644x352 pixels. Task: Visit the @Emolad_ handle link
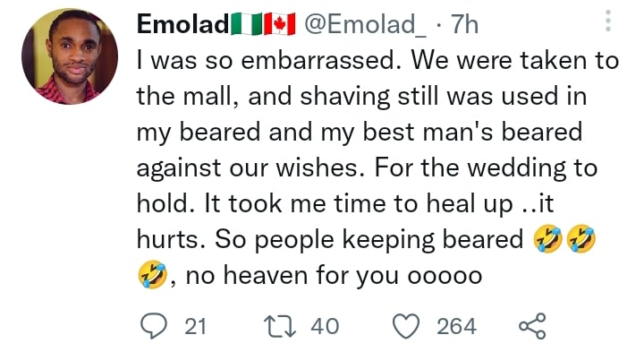[365, 25]
